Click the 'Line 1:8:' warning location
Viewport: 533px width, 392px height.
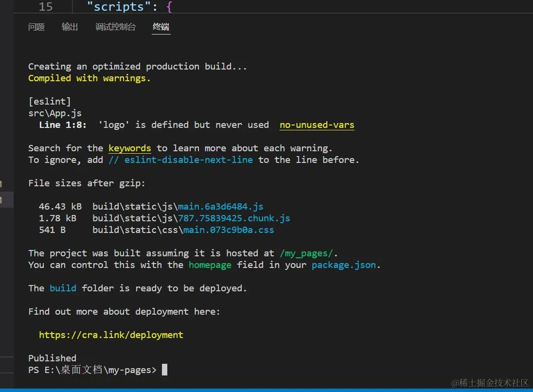(x=63, y=125)
